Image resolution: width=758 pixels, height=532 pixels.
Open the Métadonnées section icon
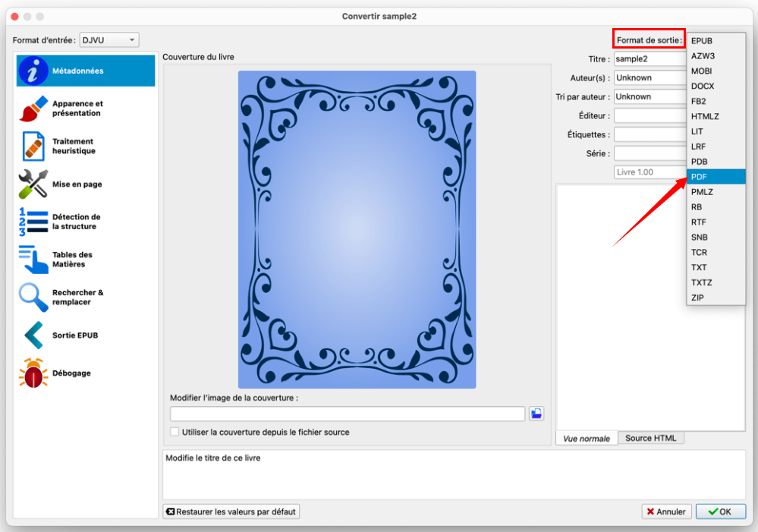[33, 71]
